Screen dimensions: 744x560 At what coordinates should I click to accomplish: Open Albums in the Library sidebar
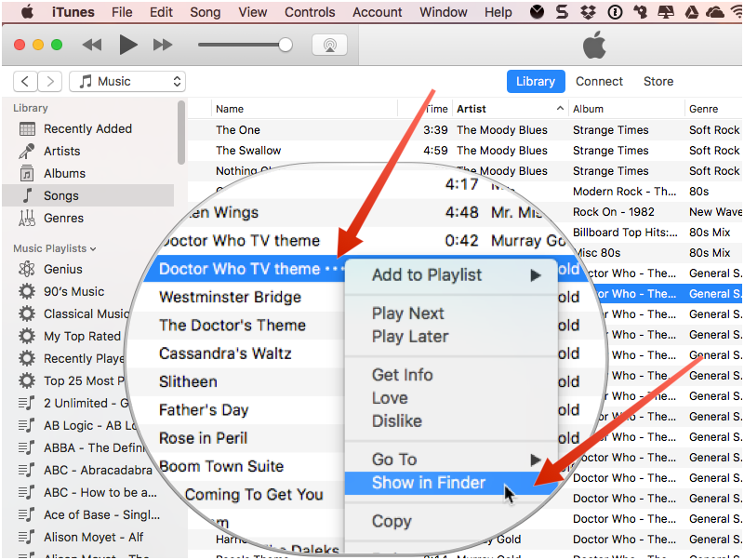[x=63, y=173]
